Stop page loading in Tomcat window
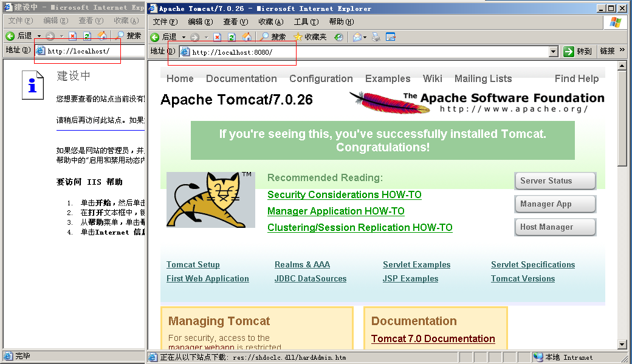632x364 pixels. click(x=218, y=37)
